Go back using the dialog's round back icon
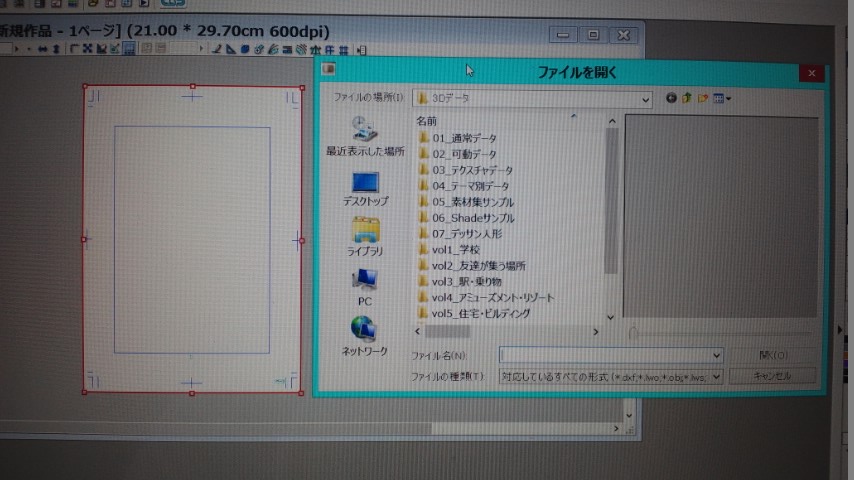 pos(671,98)
